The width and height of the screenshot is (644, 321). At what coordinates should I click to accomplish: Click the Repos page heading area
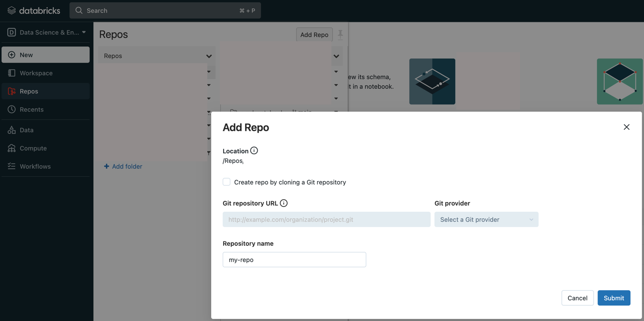point(113,34)
